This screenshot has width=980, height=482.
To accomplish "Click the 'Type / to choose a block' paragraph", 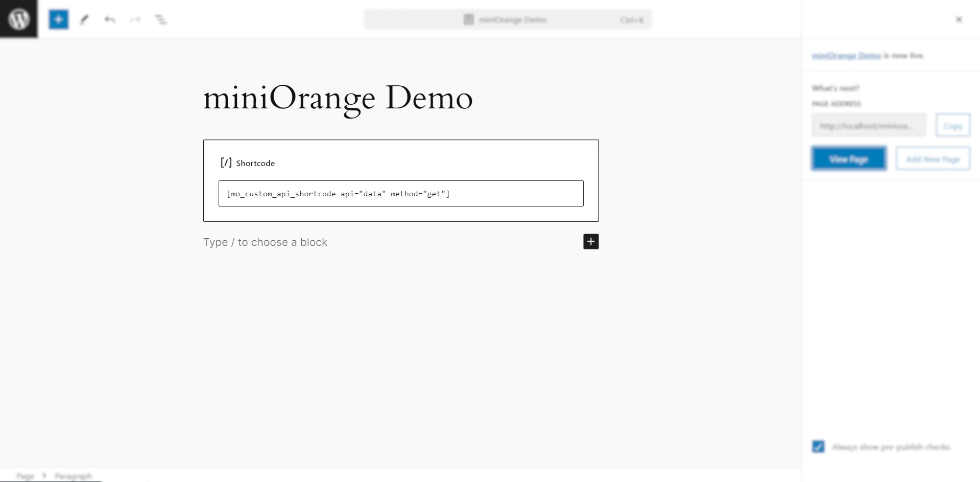I will tap(265, 242).
